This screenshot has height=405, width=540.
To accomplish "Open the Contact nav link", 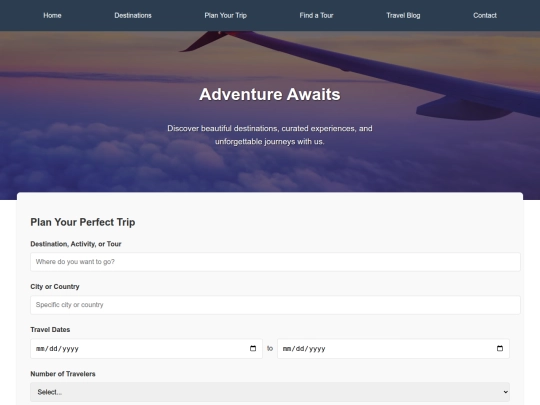I will point(485,15).
